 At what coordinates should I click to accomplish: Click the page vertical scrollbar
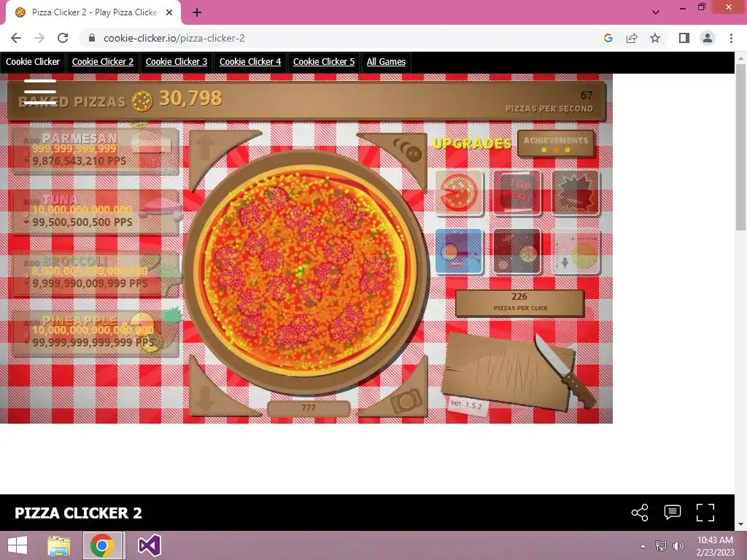[740, 147]
